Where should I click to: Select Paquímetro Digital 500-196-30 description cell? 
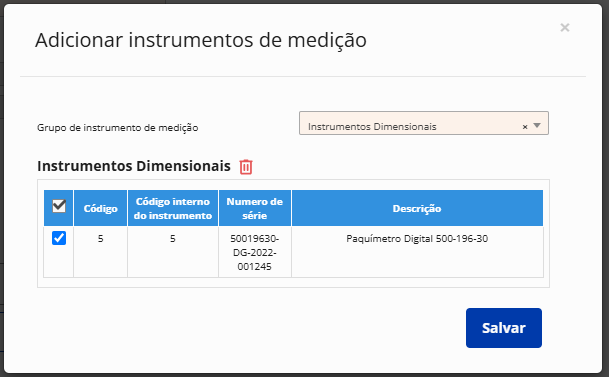417,252
